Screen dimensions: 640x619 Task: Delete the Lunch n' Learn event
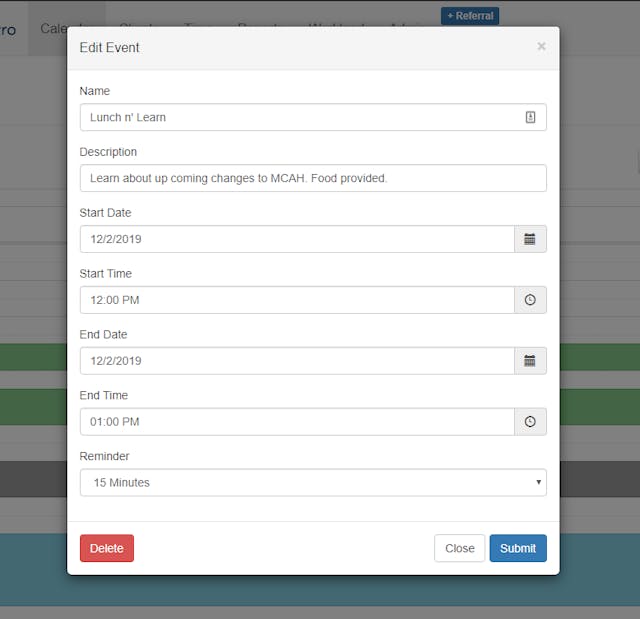click(107, 548)
